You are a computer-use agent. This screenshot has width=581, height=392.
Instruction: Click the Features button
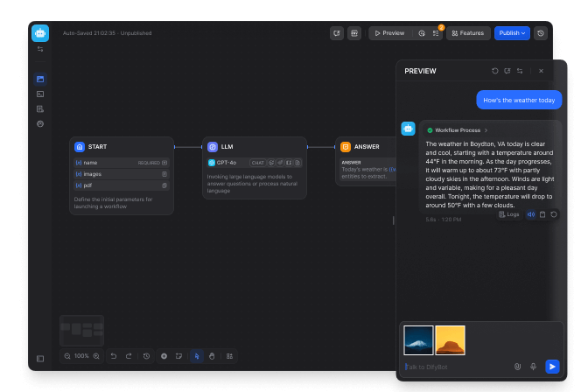click(468, 33)
